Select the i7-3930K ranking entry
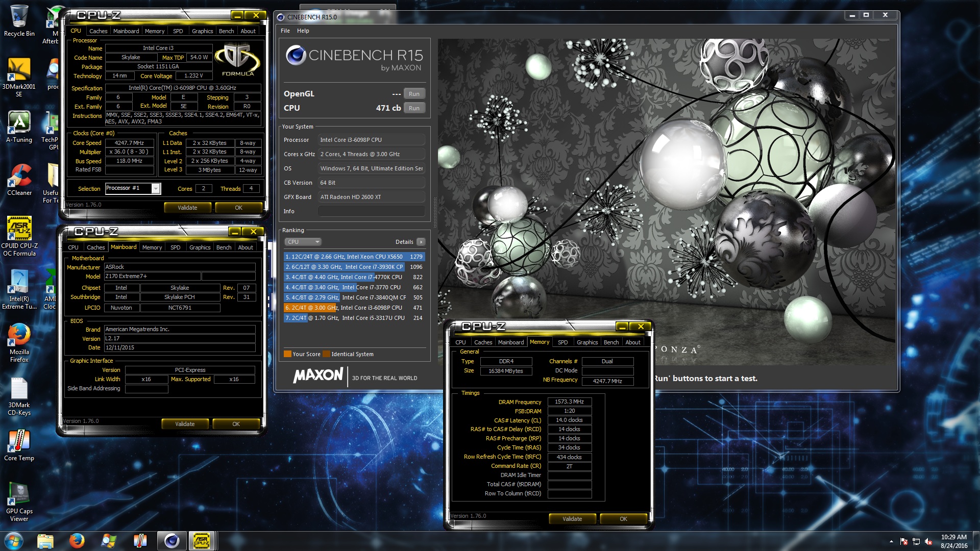980x551 pixels. pos(354,267)
